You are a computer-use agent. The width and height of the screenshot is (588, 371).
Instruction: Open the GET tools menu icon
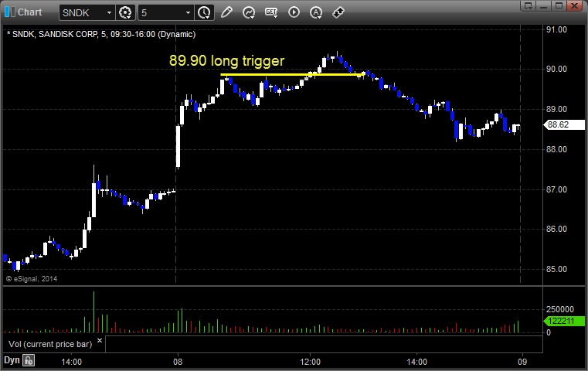coord(271,12)
